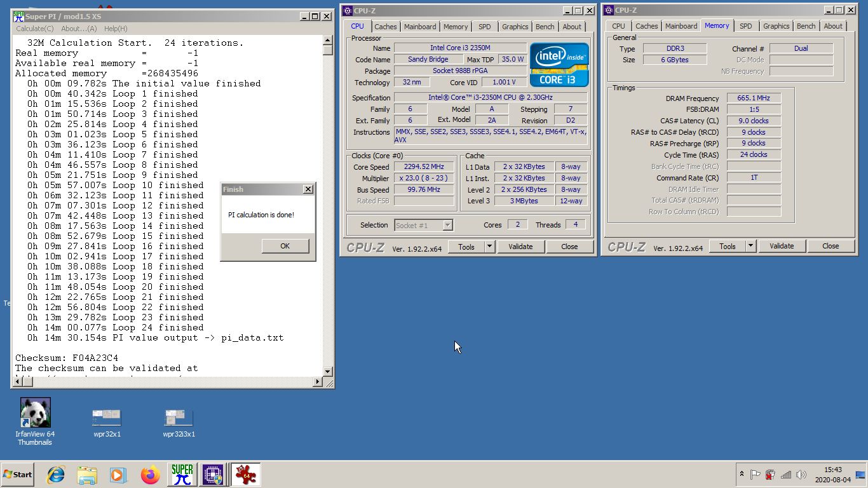Click security alert tray icon

pos(770,475)
